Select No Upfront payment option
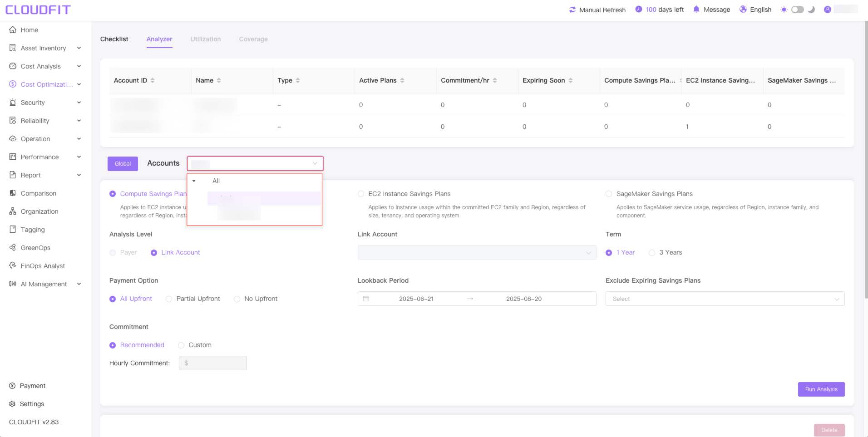 237,299
